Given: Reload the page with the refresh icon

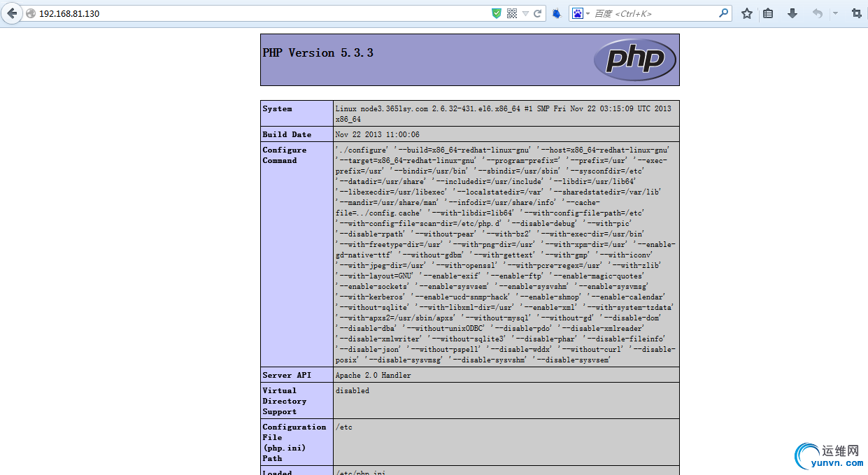Looking at the screenshot, I should pos(538,13).
